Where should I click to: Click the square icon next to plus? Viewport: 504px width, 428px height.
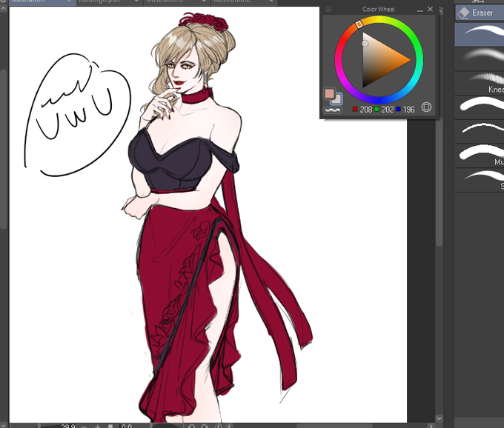point(110,427)
